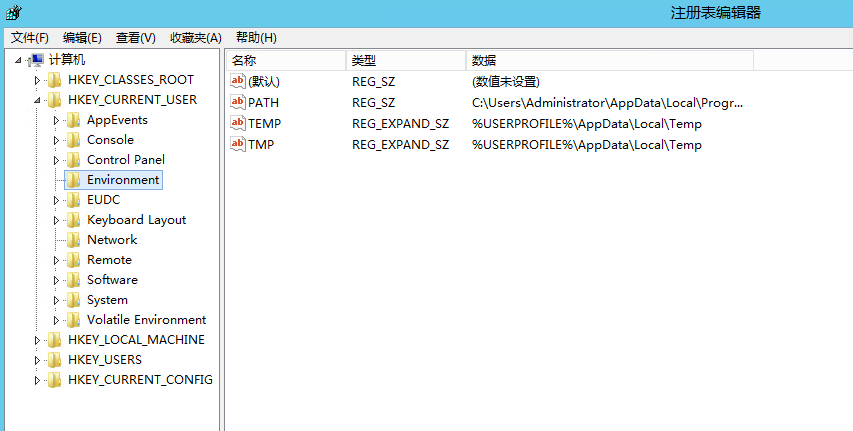853x431 pixels.
Task: Open the 查看(V) menu
Action: (x=135, y=38)
